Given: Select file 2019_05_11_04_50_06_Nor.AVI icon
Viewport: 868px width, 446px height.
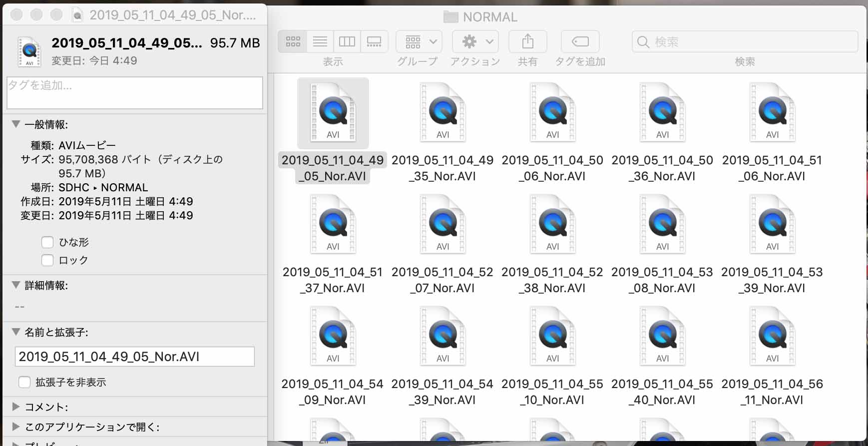Looking at the screenshot, I should click(553, 113).
